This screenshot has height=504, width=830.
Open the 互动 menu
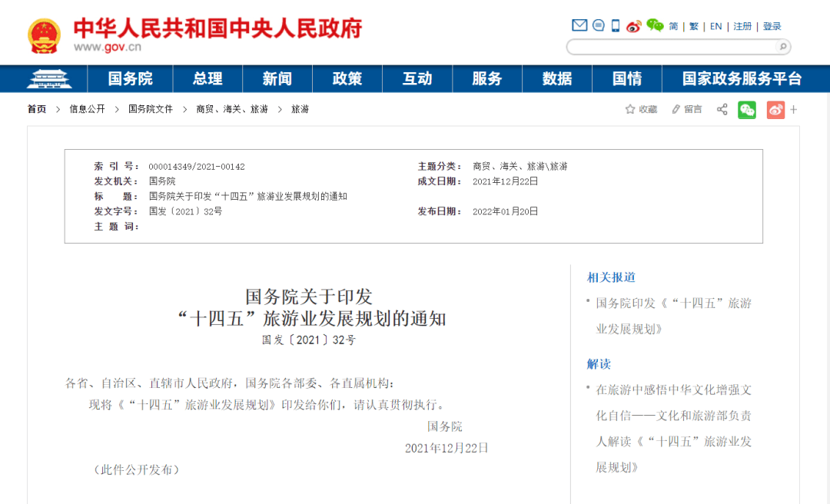tap(417, 79)
